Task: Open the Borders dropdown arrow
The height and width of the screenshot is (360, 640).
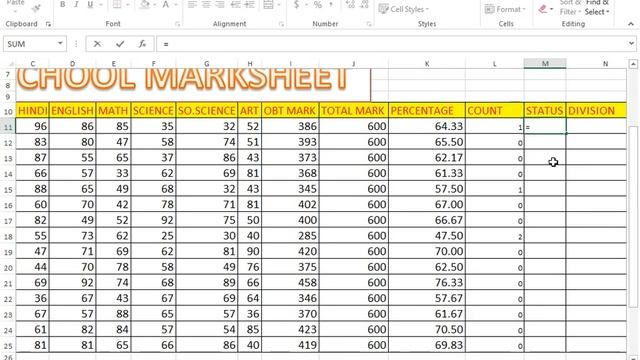Action: pyautogui.click(x=128, y=5)
